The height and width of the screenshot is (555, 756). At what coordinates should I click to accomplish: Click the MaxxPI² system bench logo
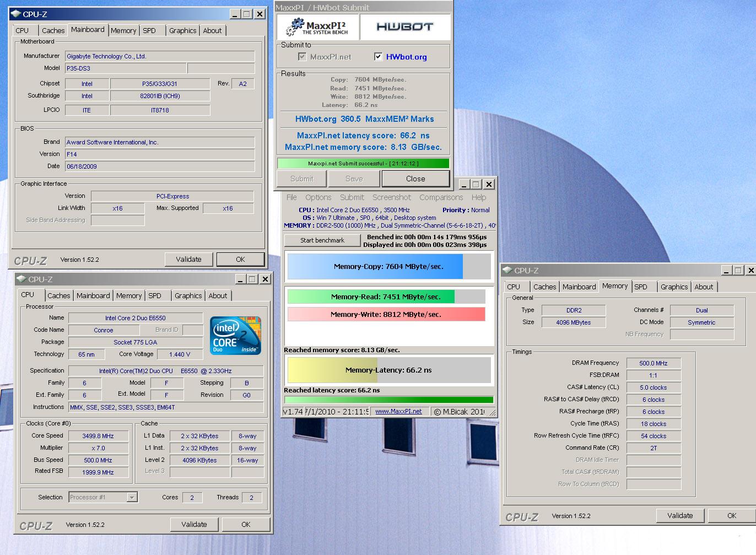318,26
